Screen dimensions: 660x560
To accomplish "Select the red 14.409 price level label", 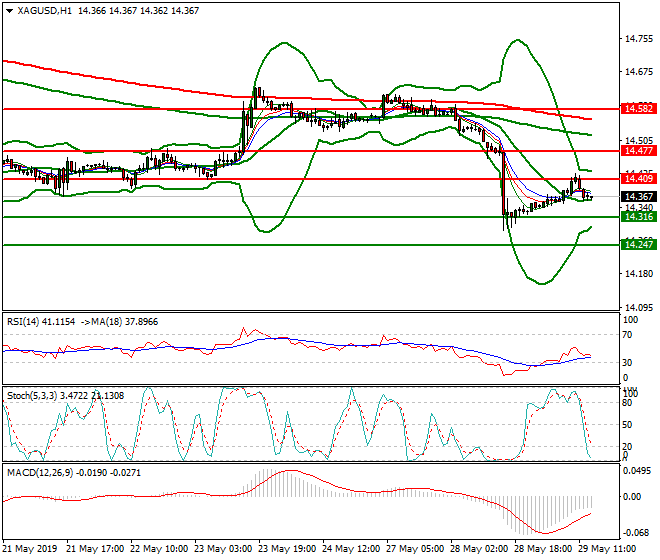I will (639, 179).
